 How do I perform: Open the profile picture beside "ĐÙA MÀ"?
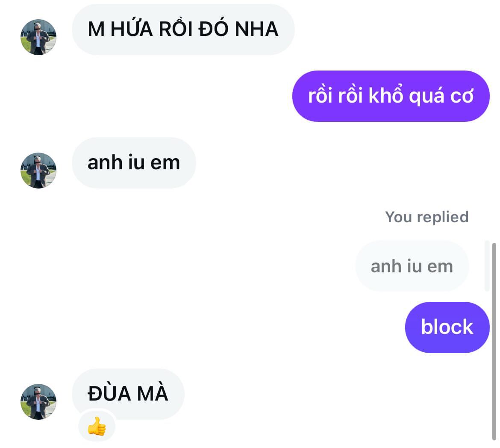coord(38,401)
